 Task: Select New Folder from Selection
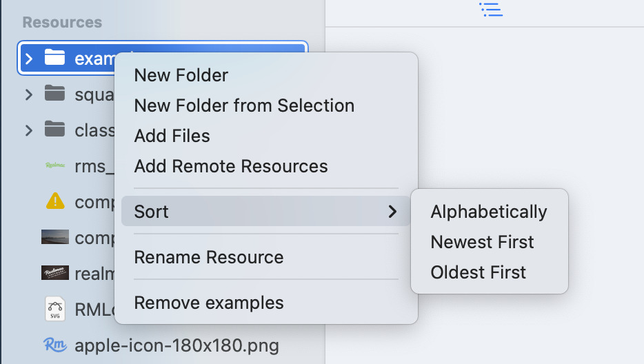tap(244, 105)
